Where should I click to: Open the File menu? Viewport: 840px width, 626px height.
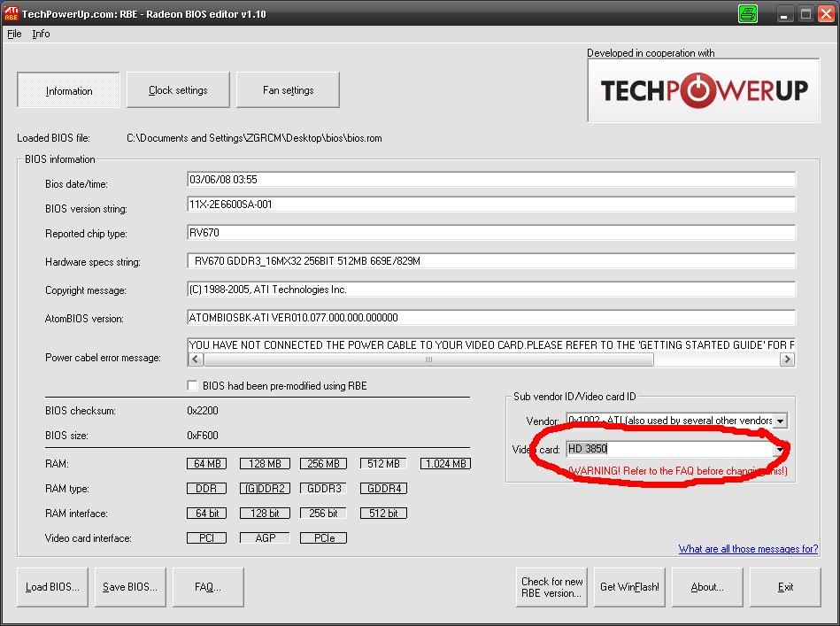14,34
